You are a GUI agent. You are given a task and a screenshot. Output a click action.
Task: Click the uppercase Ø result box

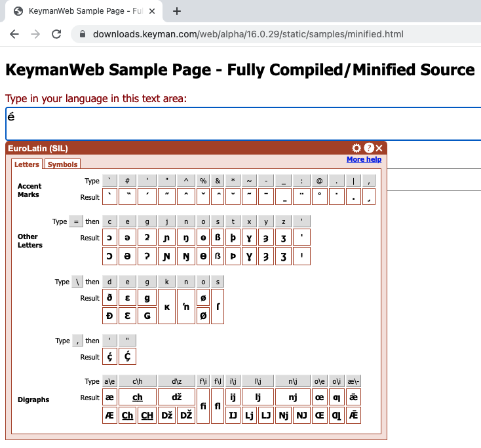click(x=203, y=316)
